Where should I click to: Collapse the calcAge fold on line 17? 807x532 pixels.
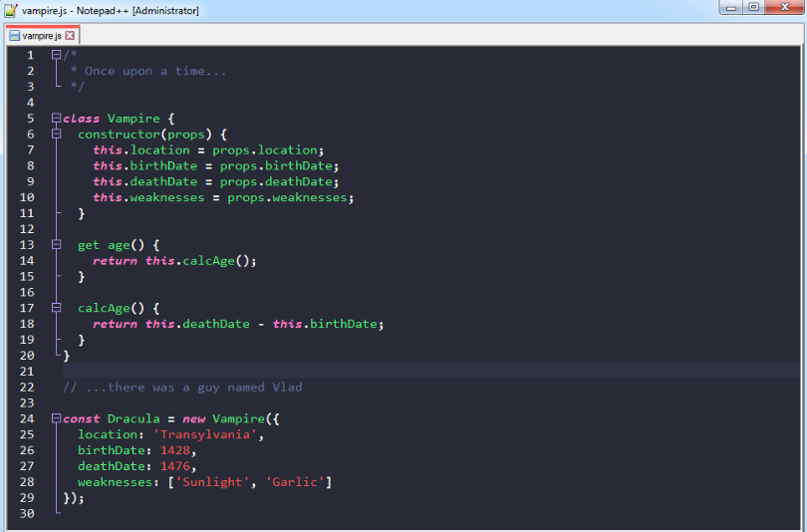click(x=56, y=308)
